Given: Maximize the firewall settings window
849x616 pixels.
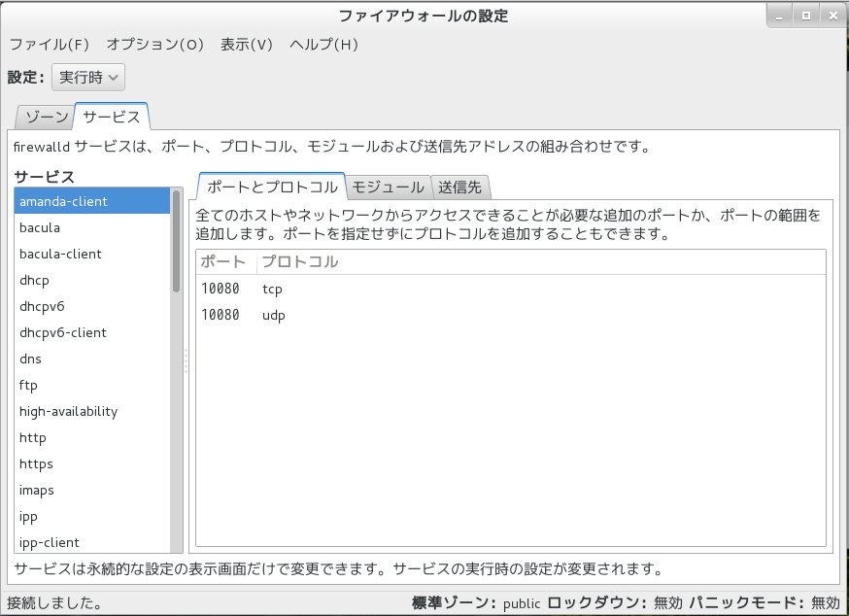Looking at the screenshot, I should click(806, 16).
